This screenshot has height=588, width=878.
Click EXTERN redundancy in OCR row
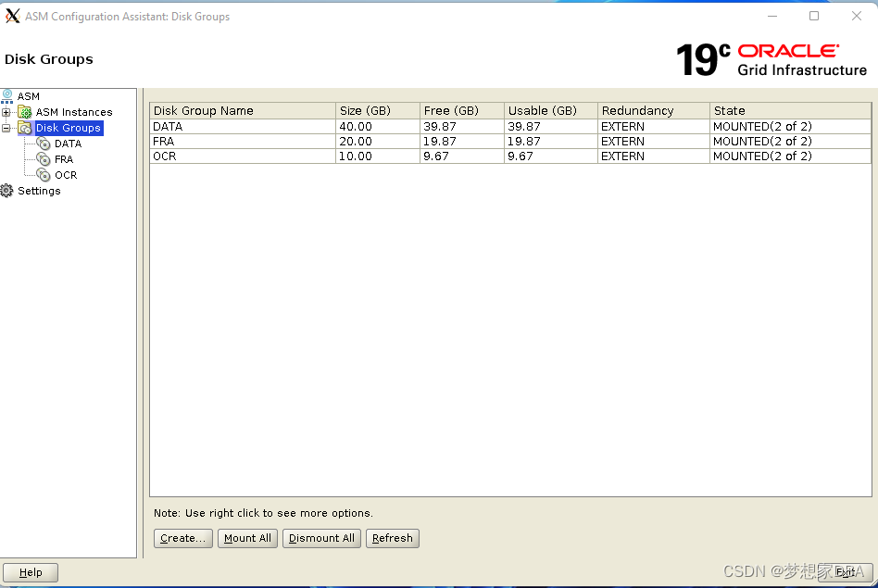coord(622,156)
